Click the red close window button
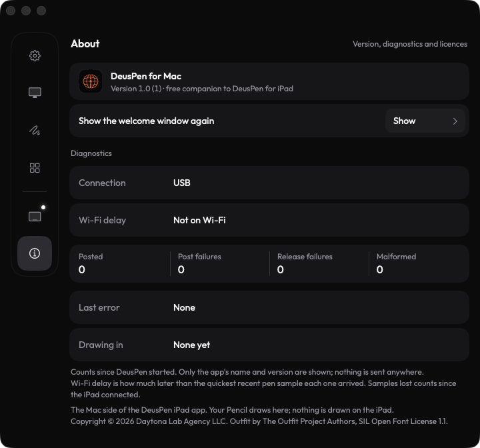Image resolution: width=480 pixels, height=448 pixels. tap(11, 11)
